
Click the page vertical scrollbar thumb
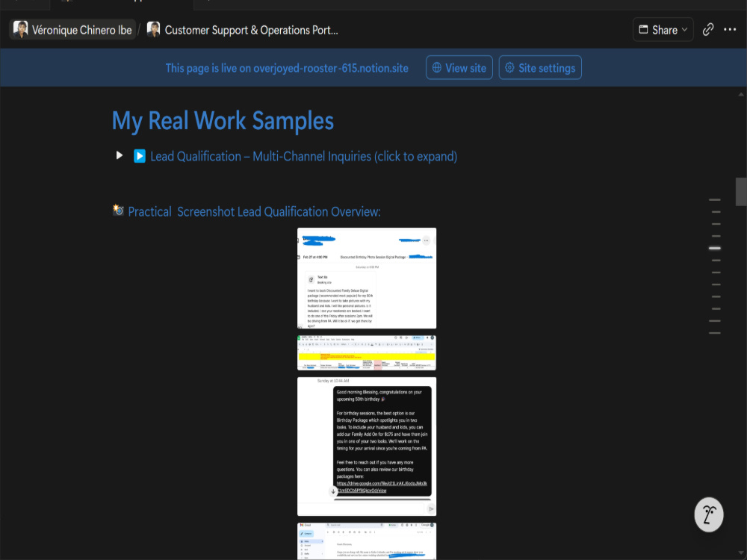(x=741, y=191)
